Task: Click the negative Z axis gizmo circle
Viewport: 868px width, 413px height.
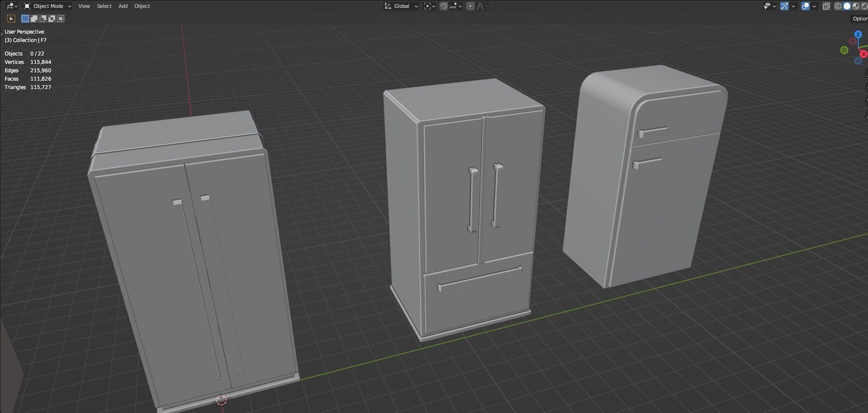Action: coord(858,61)
